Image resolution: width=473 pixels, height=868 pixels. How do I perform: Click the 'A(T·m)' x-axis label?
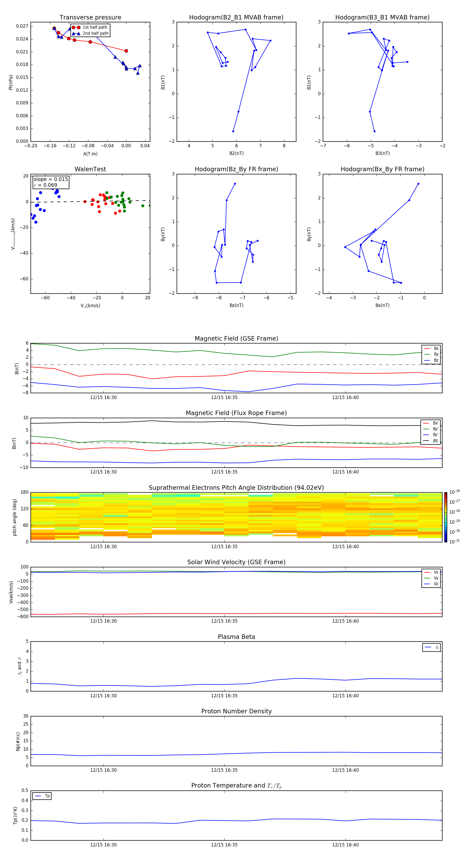tap(90, 154)
